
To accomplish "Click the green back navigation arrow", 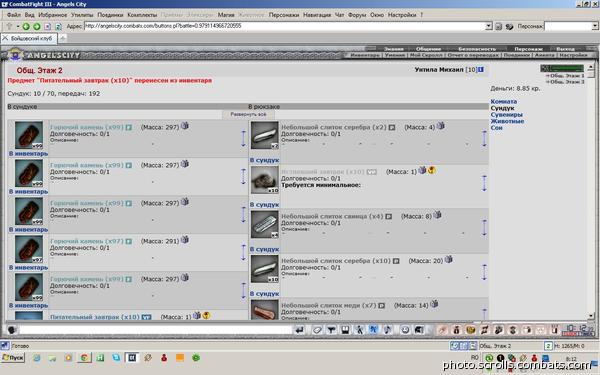I will (26, 26).
